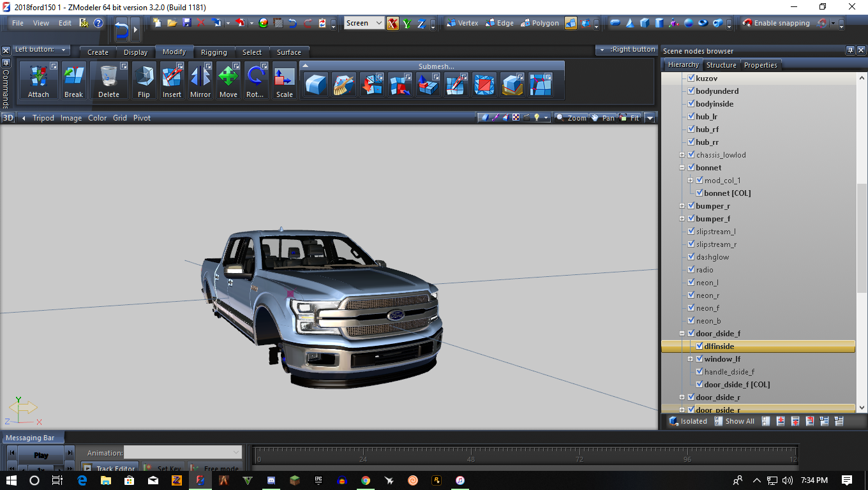
Task: Collapse the door_dside_f tree node
Action: click(x=682, y=334)
